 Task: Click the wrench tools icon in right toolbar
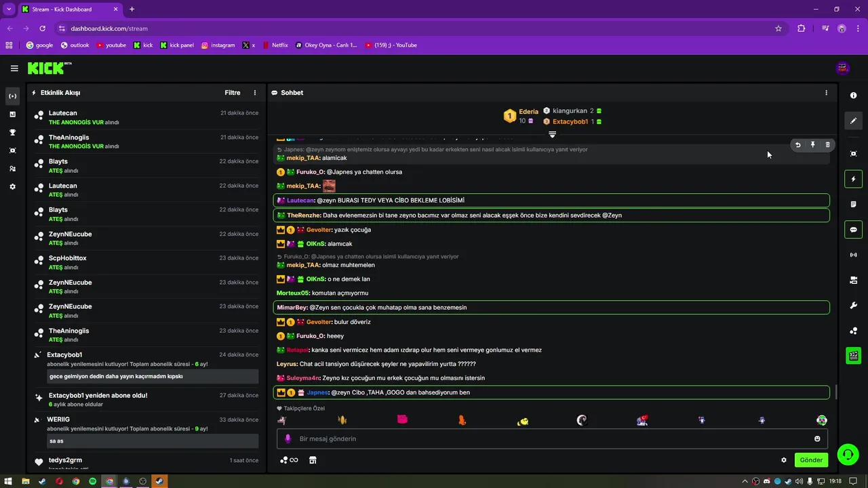click(853, 305)
